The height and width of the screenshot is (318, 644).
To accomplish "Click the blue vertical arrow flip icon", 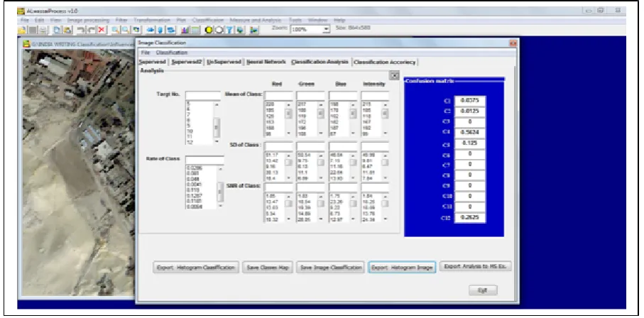I will [160, 30].
